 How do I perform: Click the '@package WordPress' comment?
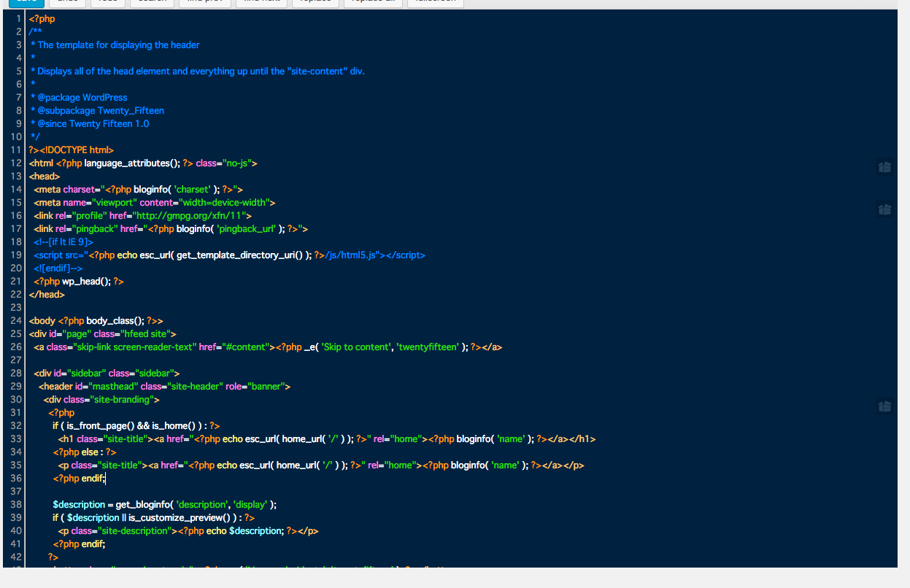pos(82,97)
